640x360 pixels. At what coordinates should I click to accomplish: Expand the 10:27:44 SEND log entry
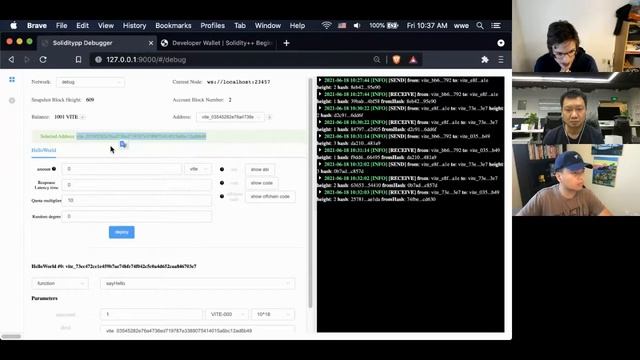click(x=320, y=80)
